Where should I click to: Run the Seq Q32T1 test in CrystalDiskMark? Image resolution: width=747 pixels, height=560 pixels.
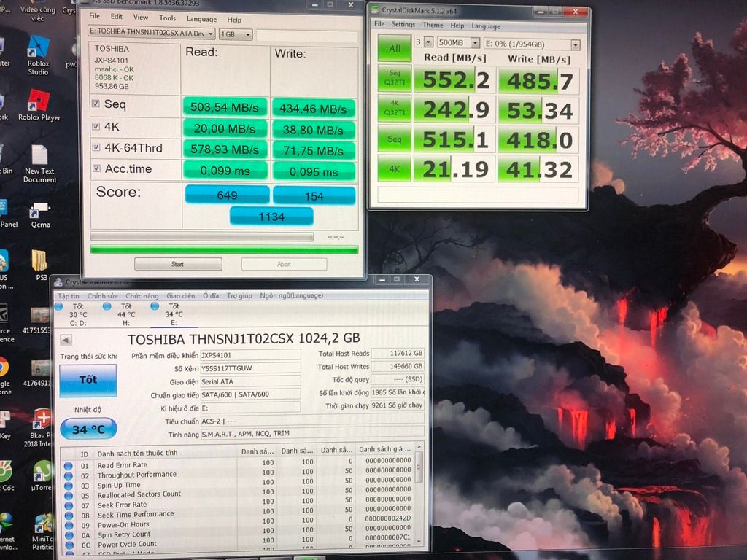[x=395, y=78]
